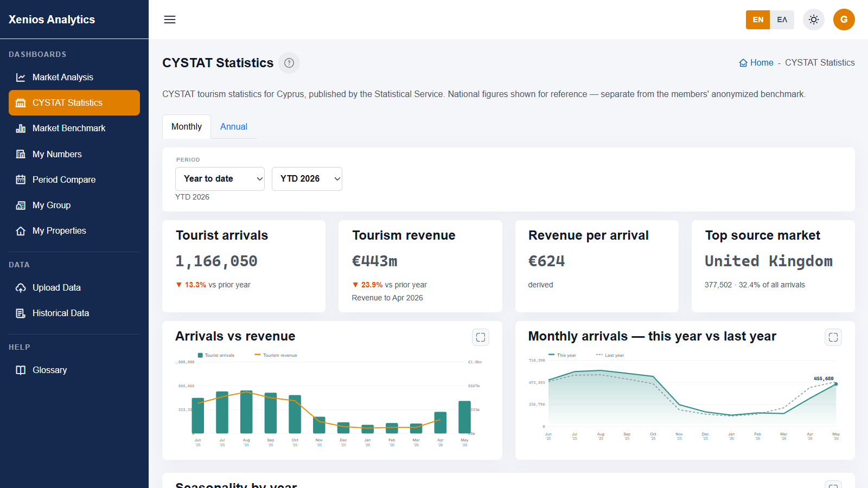Open the user avatar G menu

pyautogui.click(x=844, y=20)
